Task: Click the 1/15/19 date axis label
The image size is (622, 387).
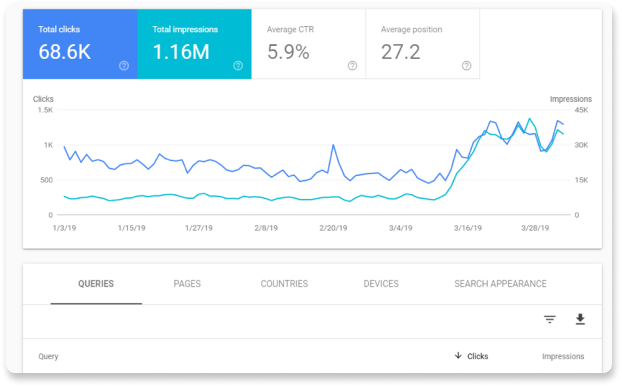Action: 132,228
